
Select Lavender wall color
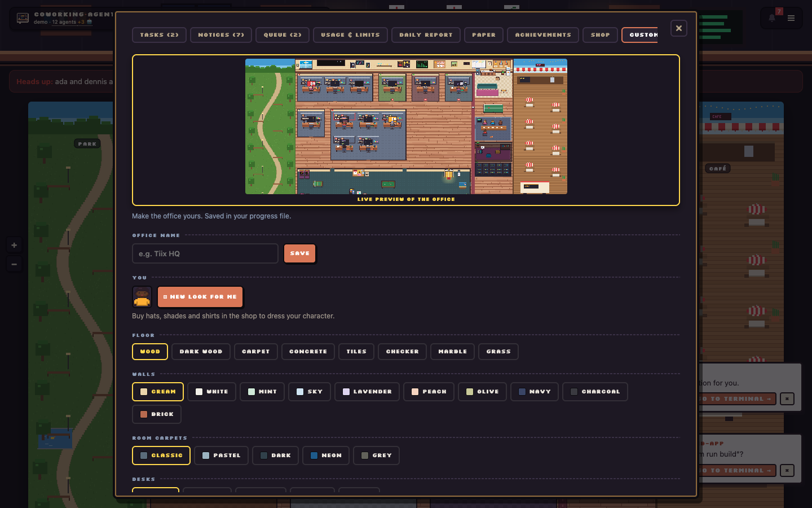tap(367, 392)
